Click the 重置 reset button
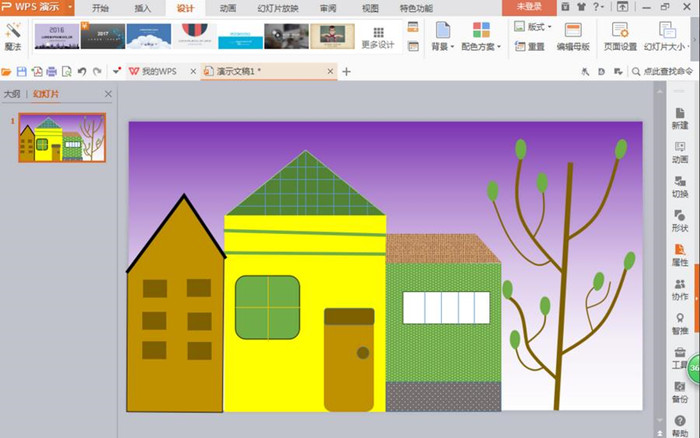The height and width of the screenshot is (438, 700). coord(530,46)
